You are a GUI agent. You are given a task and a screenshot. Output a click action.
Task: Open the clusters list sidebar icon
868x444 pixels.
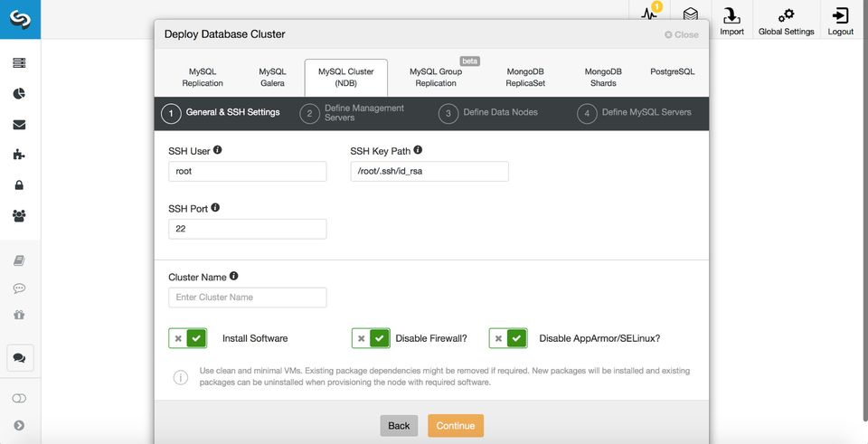(19, 63)
